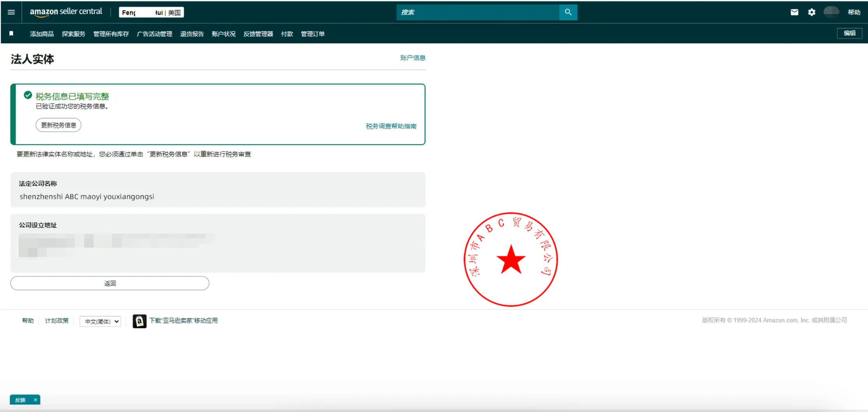This screenshot has height=412, width=868.
Task: Click the Amazon Seller Central logo
Action: coord(66,12)
